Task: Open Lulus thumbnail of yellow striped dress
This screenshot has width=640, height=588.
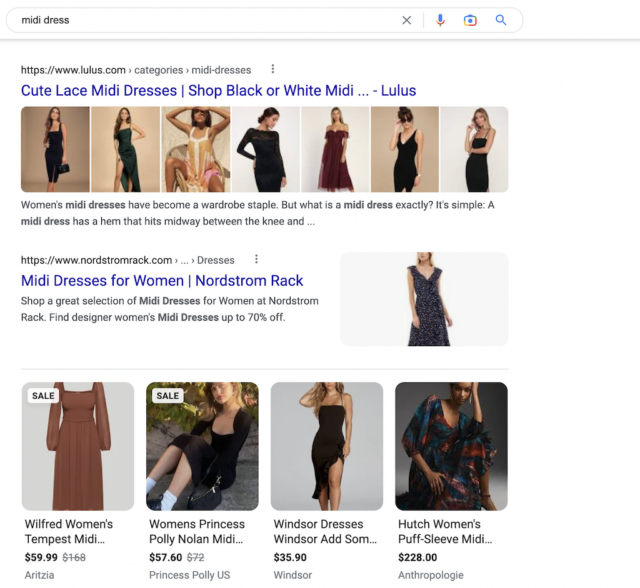Action: click(x=196, y=149)
